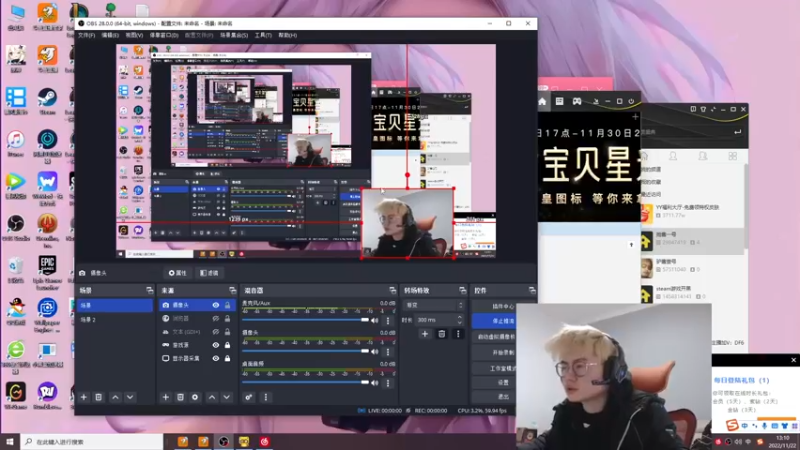Screen dimensions: 800x450
Task: Open the Windows Start menu
Action: pos(10,441)
